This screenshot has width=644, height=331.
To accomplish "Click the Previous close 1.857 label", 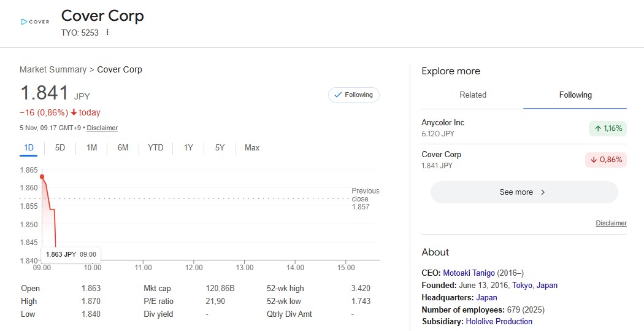I will click(365, 198).
